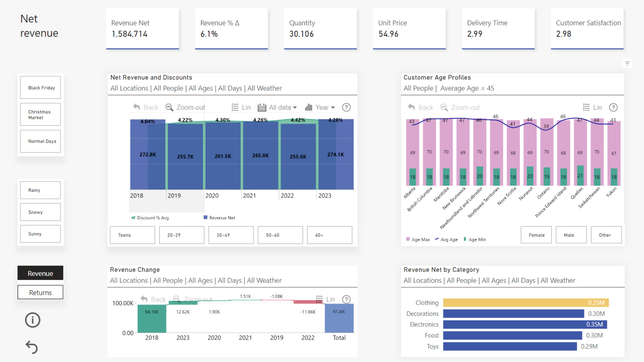The height and width of the screenshot is (362, 644).
Task: Filter by Black Friday days
Action: (40, 87)
